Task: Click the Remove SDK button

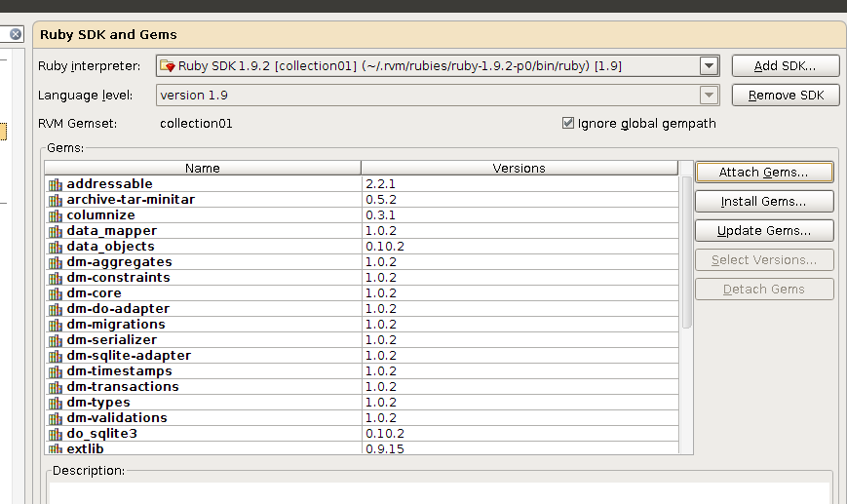Action: [x=786, y=96]
